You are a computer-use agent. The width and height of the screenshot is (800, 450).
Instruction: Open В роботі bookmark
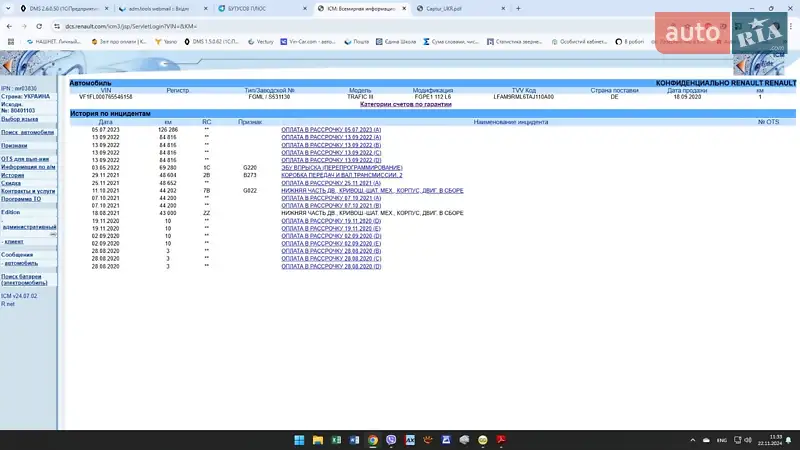point(630,41)
